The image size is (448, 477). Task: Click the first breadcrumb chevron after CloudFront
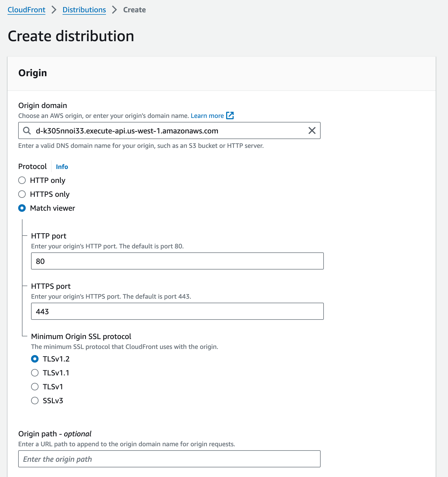tap(54, 10)
